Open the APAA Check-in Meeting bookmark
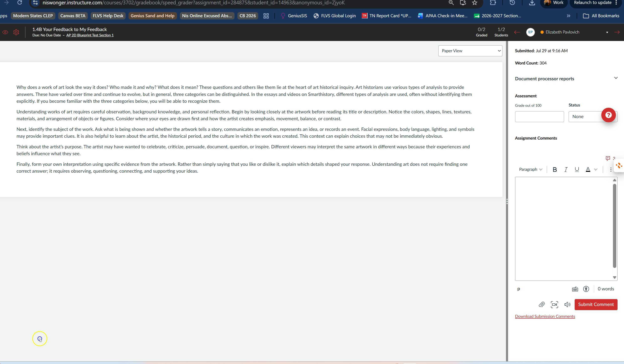This screenshot has width=624, height=364. (443, 16)
